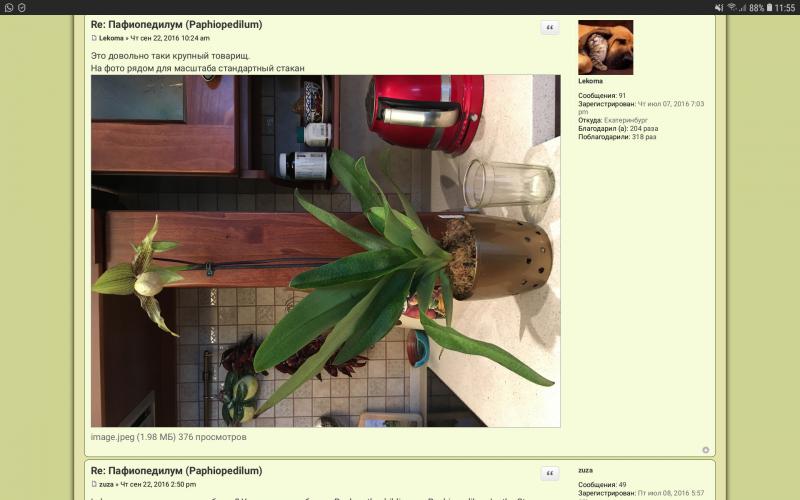Tap the Wi-Fi icon in the status bar
The height and width of the screenshot is (500, 800).
tap(731, 7)
